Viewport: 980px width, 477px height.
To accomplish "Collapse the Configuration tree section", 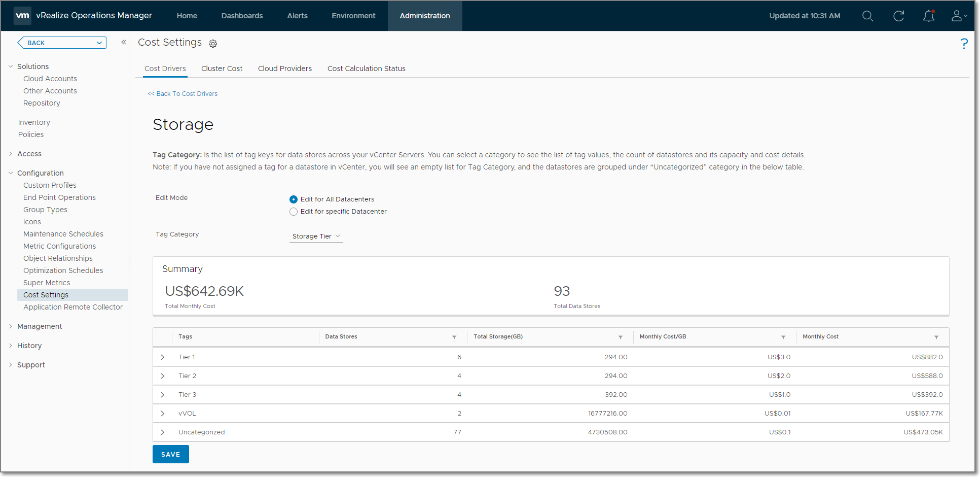I will [11, 173].
